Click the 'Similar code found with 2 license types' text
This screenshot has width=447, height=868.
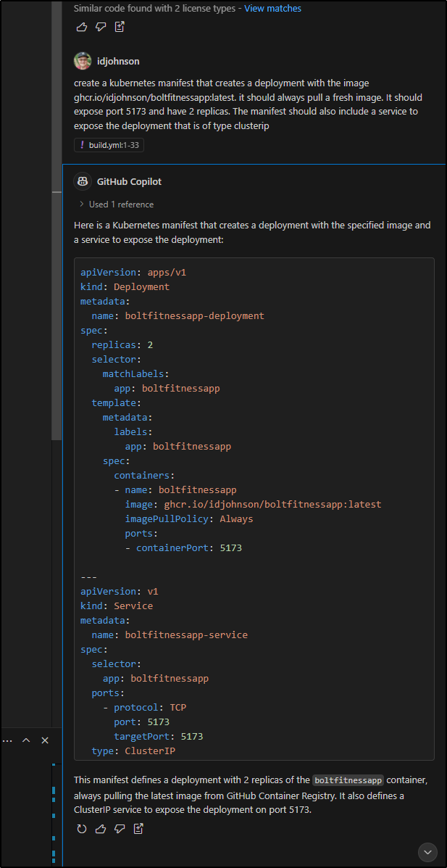coord(156,8)
